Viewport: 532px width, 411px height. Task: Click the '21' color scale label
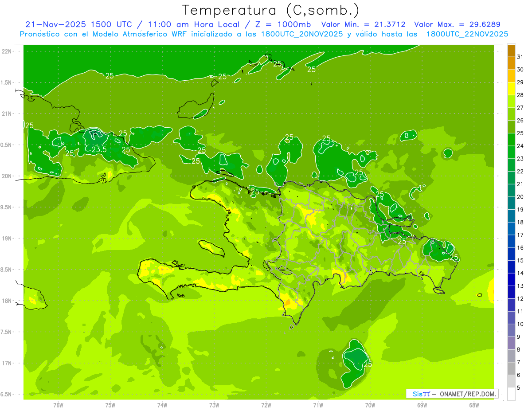click(520, 184)
